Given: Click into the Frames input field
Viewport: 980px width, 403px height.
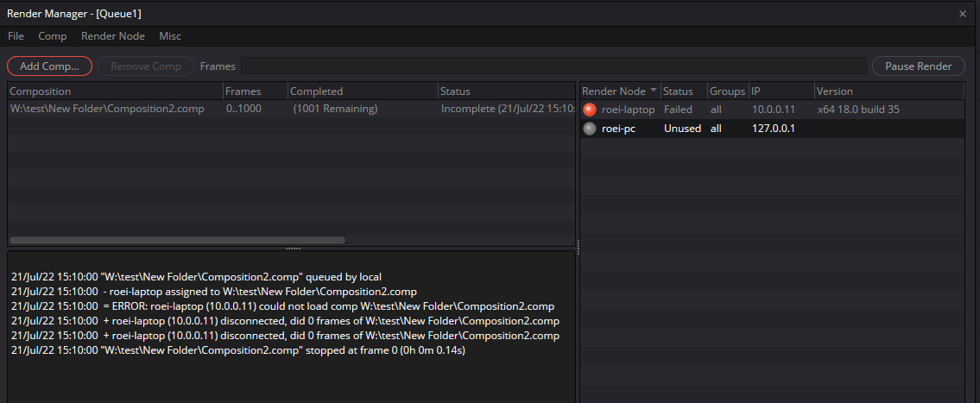Looking at the screenshot, I should (553, 66).
